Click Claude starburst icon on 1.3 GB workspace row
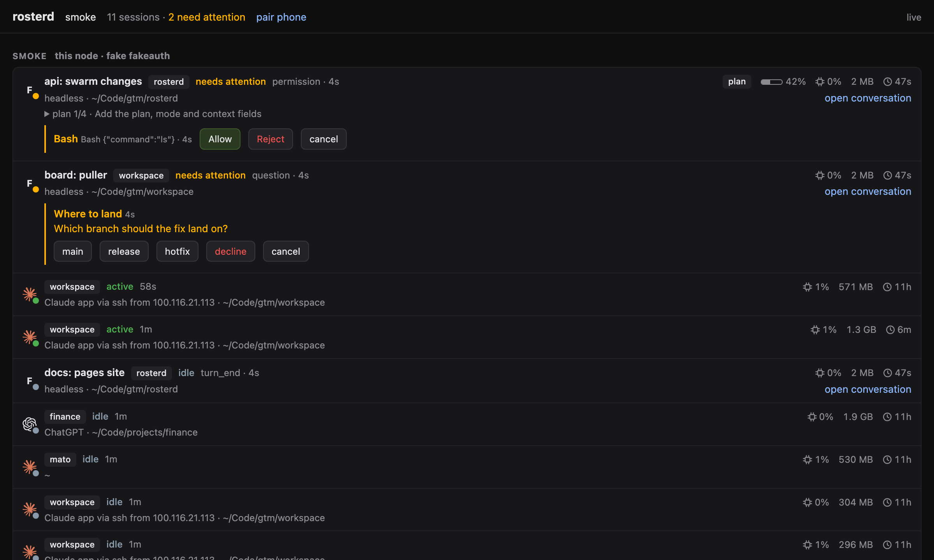 coord(30,337)
